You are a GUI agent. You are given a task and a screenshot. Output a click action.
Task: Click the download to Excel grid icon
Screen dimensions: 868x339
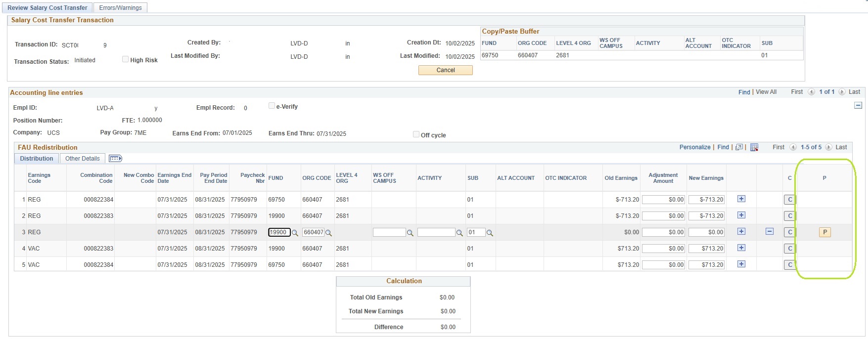click(x=754, y=147)
